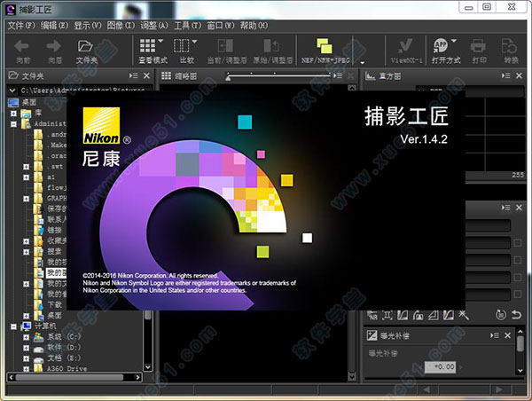
Task: Click the 曝光补偿 panel scrollbar down arrow
Action: [520, 371]
